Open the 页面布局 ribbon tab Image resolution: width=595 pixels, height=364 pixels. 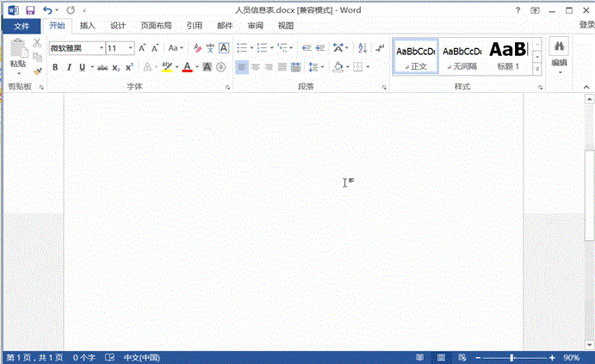157,26
